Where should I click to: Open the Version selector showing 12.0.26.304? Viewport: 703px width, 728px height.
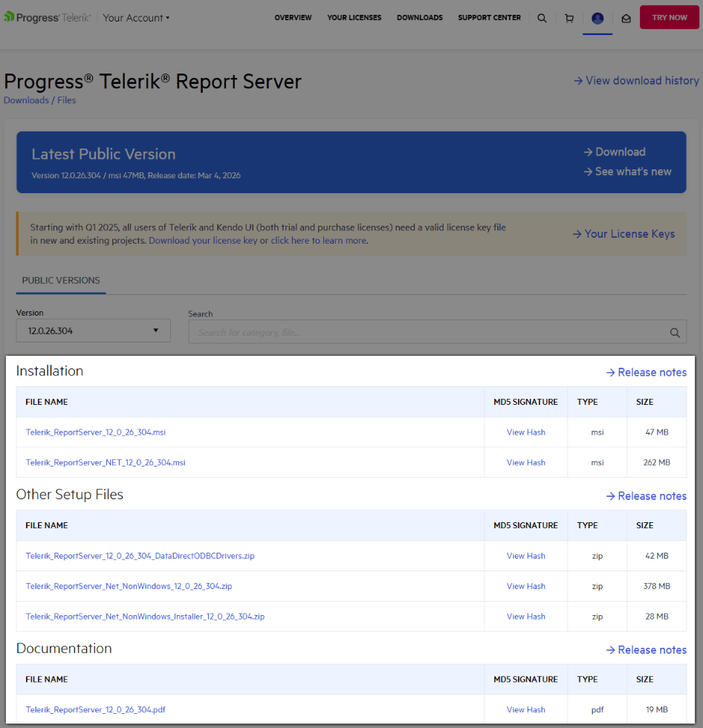(93, 330)
